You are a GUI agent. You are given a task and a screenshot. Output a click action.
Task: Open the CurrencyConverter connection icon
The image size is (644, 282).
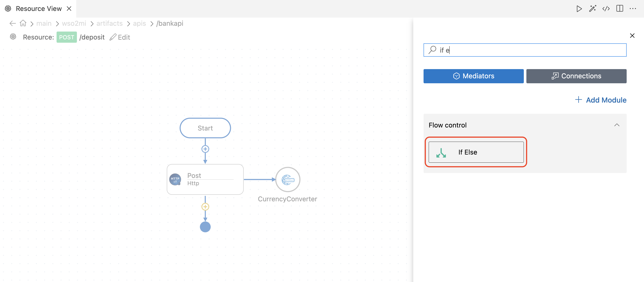pyautogui.click(x=288, y=180)
